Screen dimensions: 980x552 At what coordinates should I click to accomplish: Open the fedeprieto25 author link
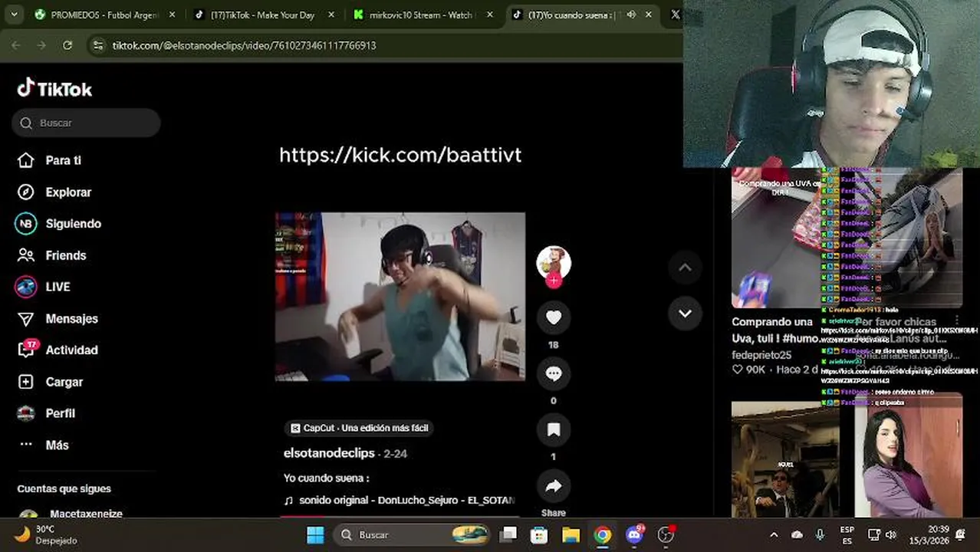pos(761,355)
